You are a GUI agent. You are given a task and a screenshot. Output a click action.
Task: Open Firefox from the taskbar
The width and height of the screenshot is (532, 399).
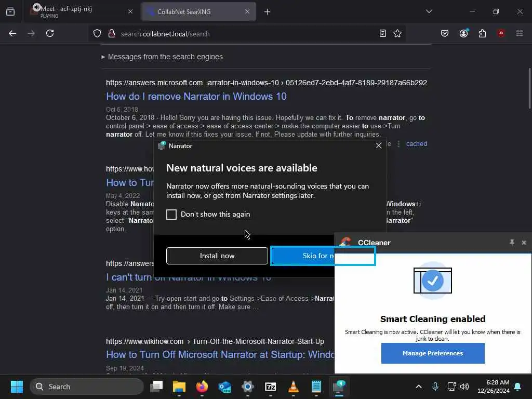tap(202, 387)
